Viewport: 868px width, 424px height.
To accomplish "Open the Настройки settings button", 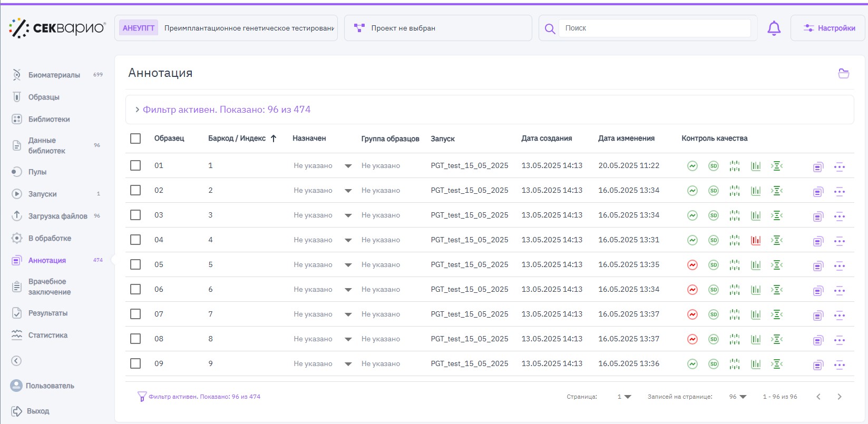I will 828,28.
